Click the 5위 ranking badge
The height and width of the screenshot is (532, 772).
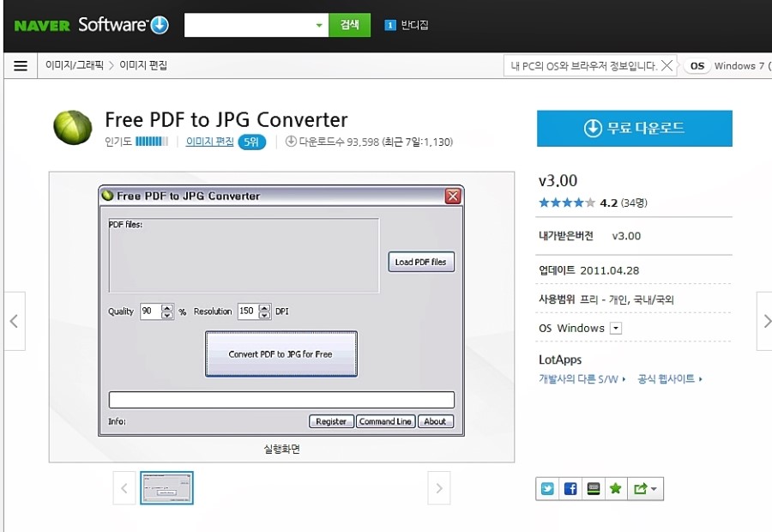tap(251, 142)
